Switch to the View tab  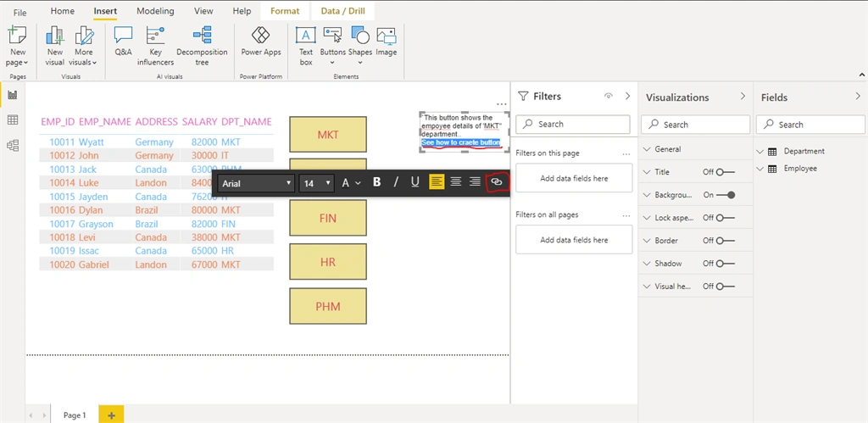203,11
